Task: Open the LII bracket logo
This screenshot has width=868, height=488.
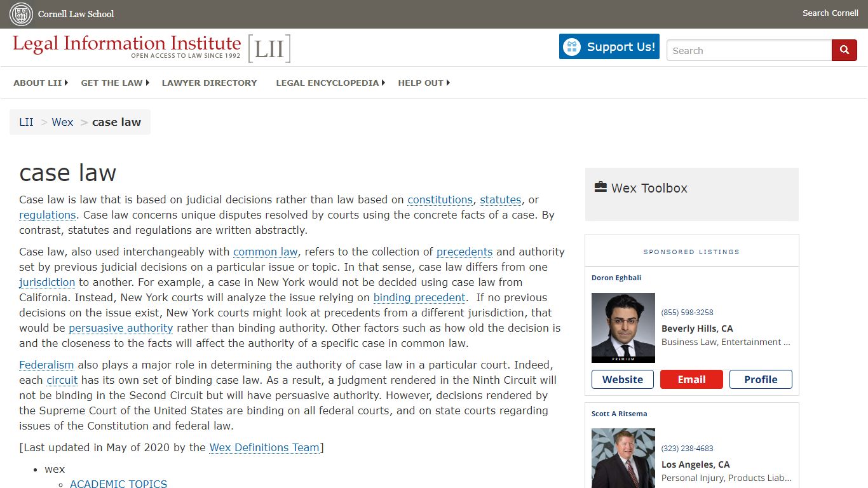Action: [x=269, y=49]
